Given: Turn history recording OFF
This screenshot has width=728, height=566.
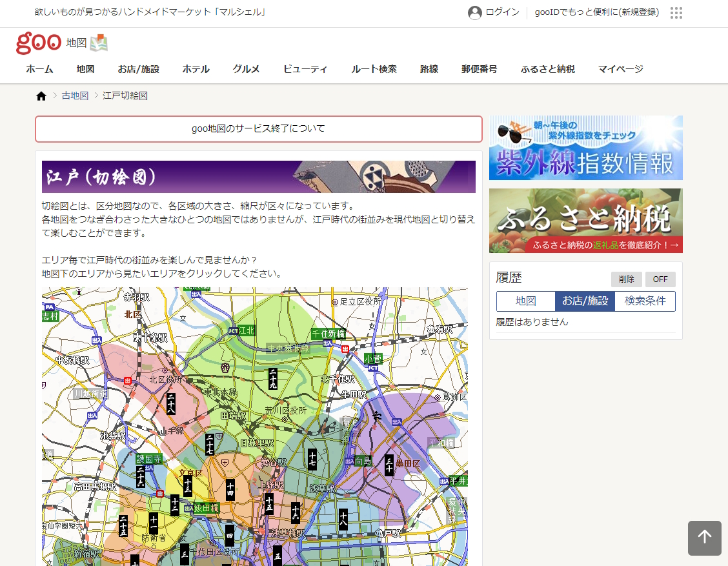Looking at the screenshot, I should [660, 279].
